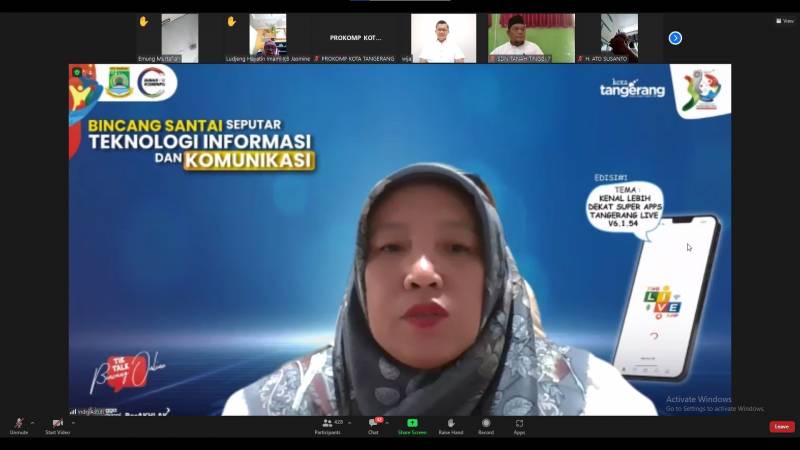Expand audio options arrow next to Unmute
Viewport: 800px width, 450px height.
[33, 422]
